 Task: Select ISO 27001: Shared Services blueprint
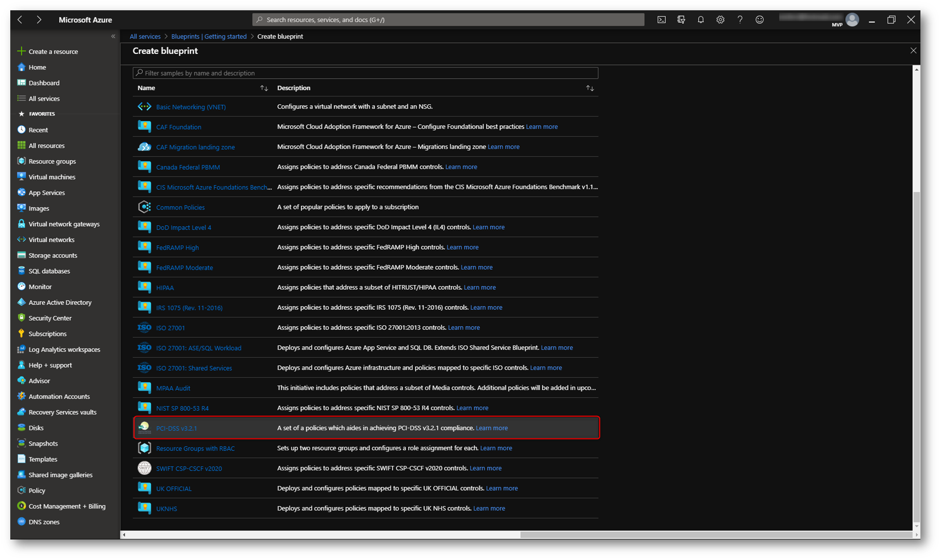[x=194, y=368]
